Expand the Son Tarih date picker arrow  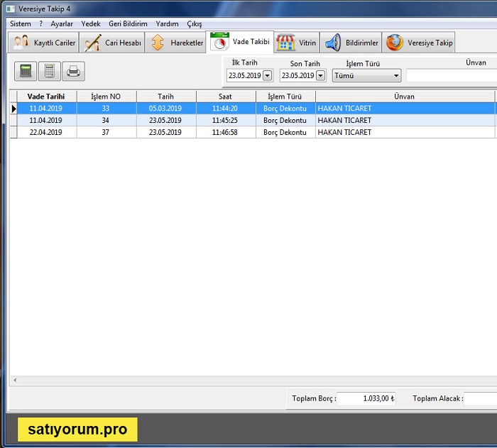(x=321, y=75)
